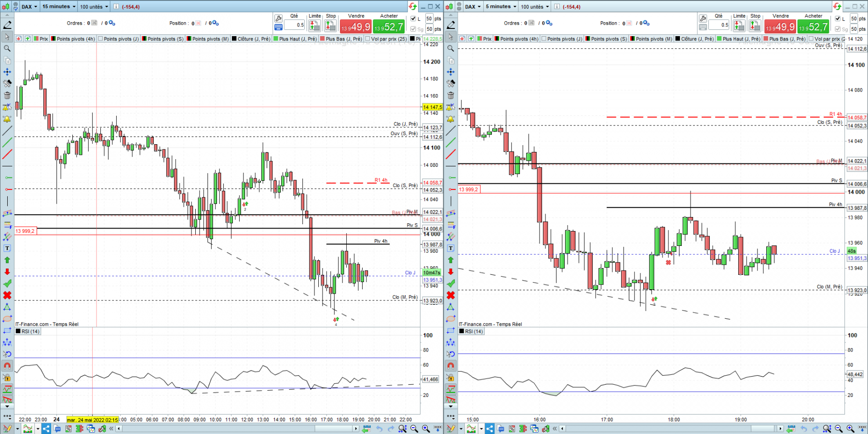The image size is (868, 434).
Task: Expand the DAX instrument dropdown in left chart
Action: point(29,6)
